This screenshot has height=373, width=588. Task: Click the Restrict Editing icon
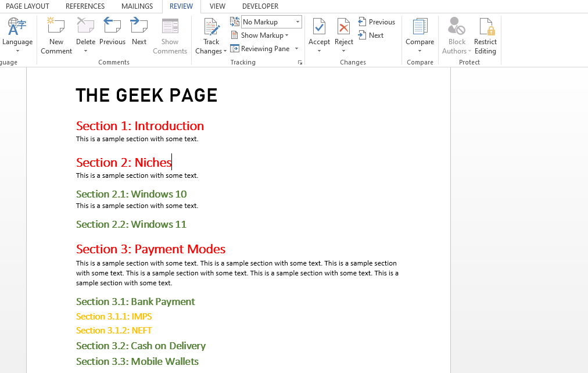pos(485,27)
